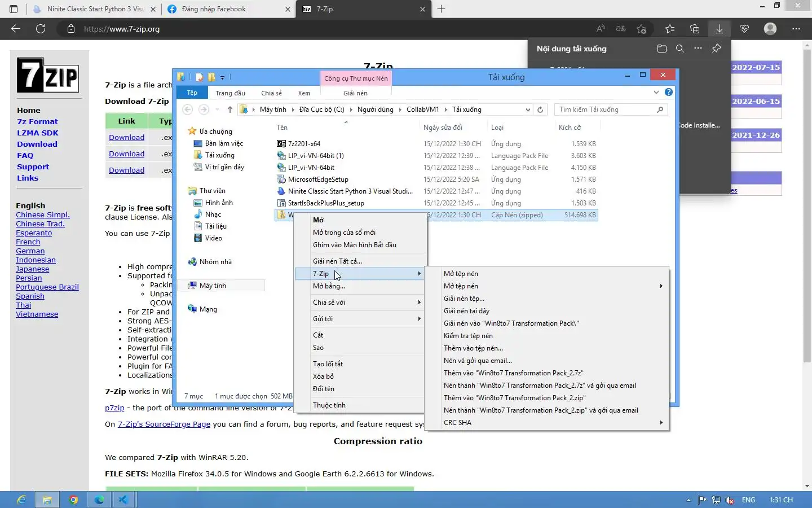This screenshot has height=508, width=812.
Task: Search downloads in the download panel
Action: pos(680,49)
